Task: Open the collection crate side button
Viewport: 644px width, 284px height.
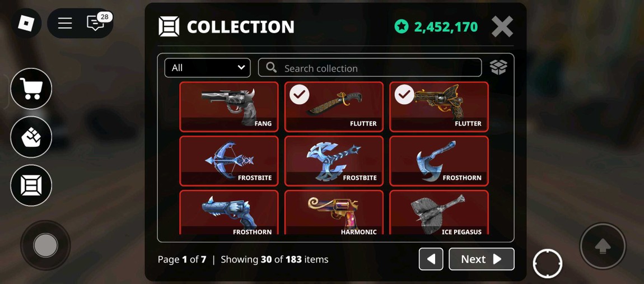Action: pos(31,185)
